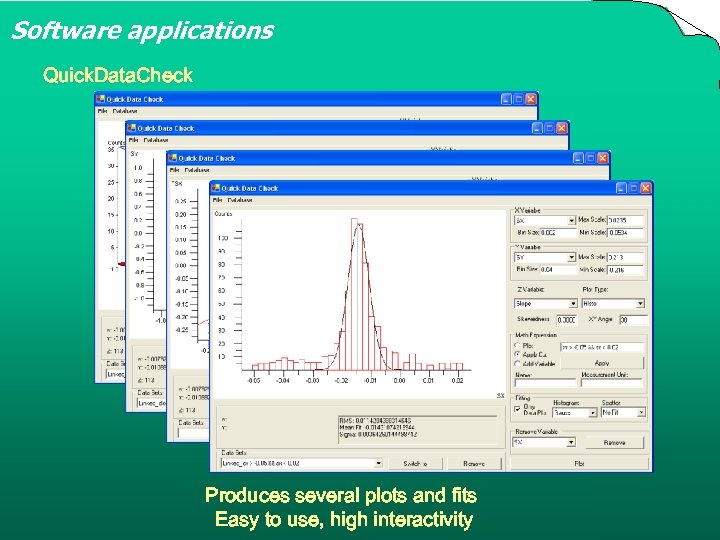Click the title bar icon of the second Quick Data Check window (SY axis)
This screenshot has width=720, height=540.
(132, 128)
